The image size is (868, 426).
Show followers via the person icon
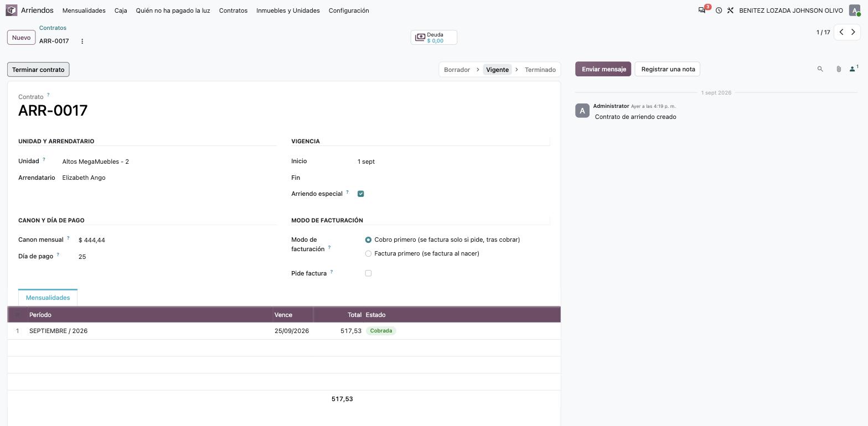pos(854,69)
